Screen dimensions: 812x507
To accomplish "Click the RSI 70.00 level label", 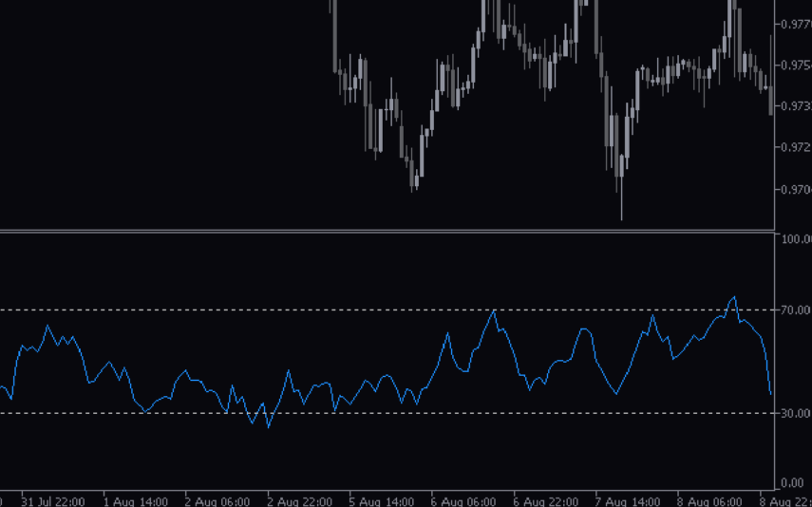I will point(796,310).
